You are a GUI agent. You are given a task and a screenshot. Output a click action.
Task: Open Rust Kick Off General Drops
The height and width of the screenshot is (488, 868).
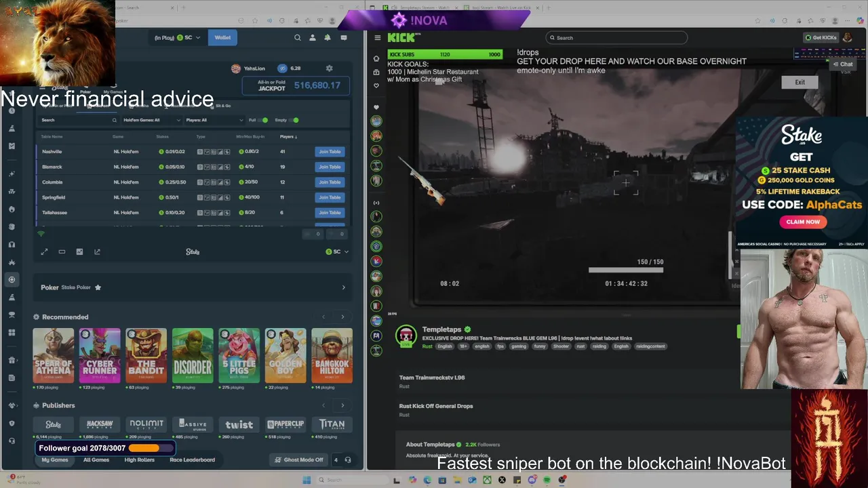(436, 406)
